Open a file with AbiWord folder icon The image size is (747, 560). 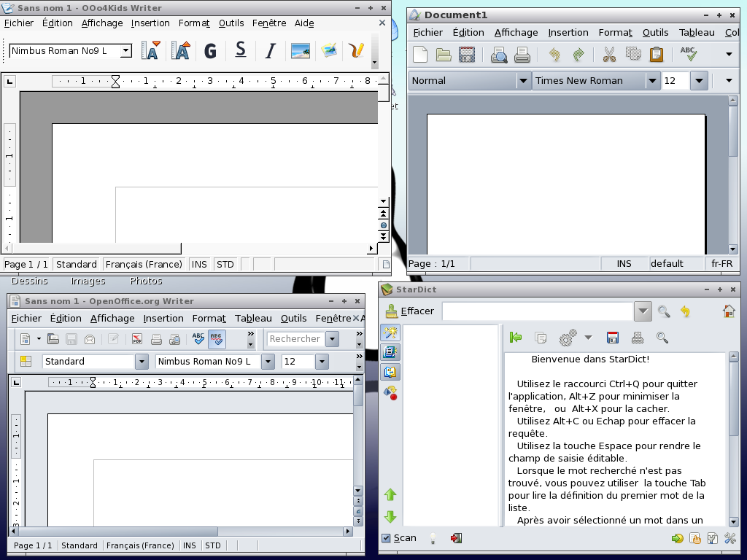click(444, 54)
